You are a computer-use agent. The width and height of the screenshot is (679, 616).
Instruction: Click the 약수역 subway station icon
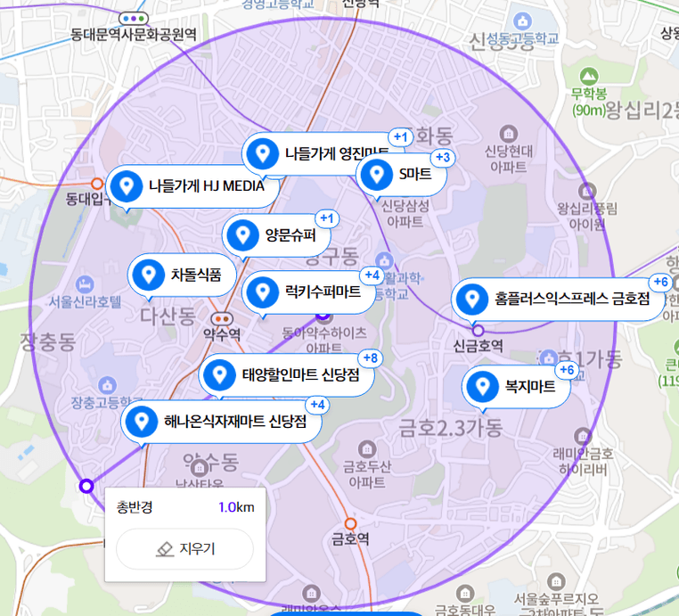(x=222, y=319)
